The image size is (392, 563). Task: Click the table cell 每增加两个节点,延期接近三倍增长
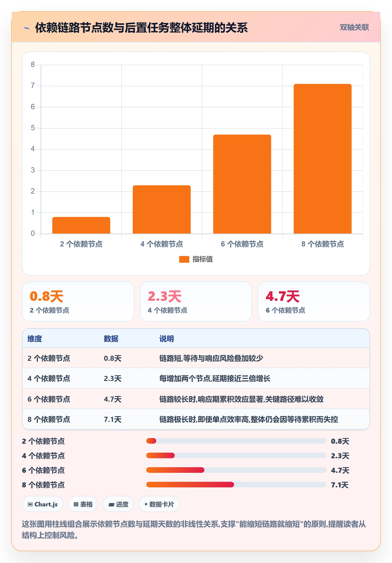(x=215, y=378)
